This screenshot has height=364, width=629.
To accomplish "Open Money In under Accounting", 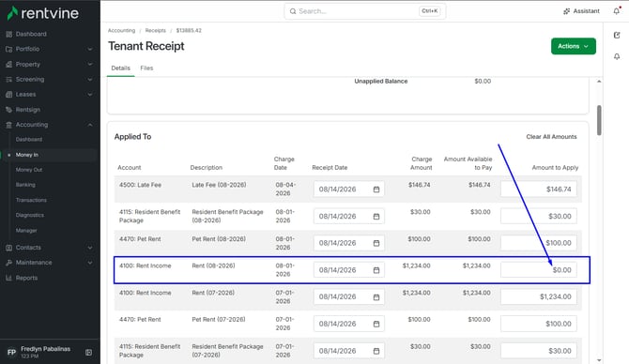I will (x=27, y=155).
